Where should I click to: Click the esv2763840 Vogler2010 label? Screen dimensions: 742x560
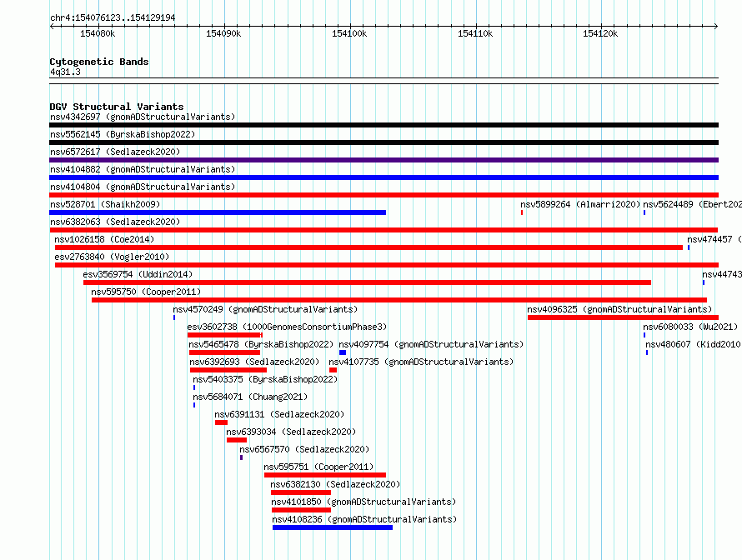pyautogui.click(x=112, y=257)
